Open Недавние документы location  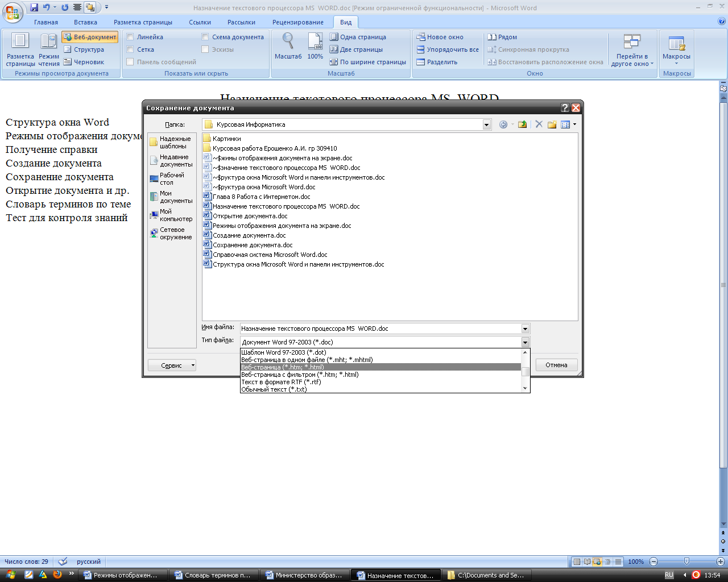(x=172, y=160)
